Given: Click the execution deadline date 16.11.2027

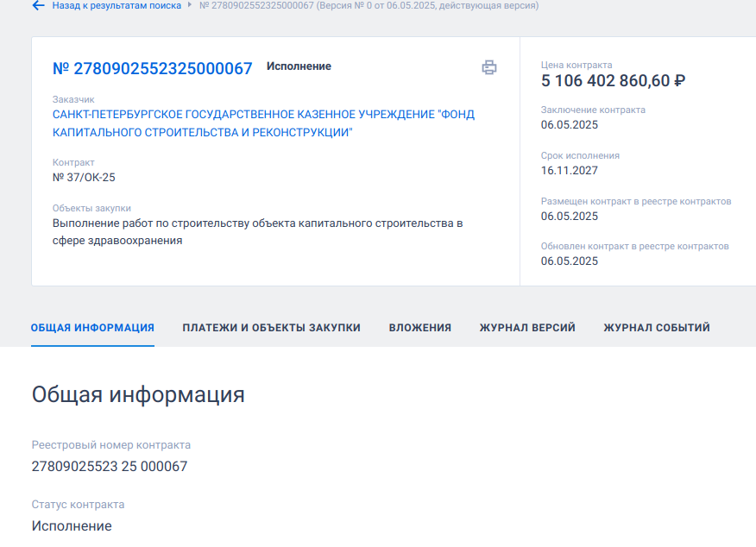Looking at the screenshot, I should coord(569,171).
